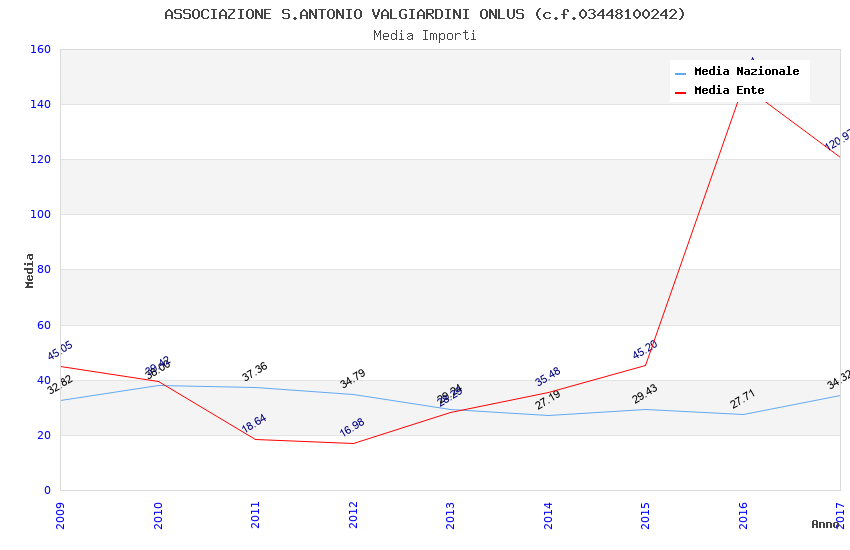Viewport: 850px width, 550px height.
Task: Click the y-axis tick label 140
Action: coord(41,104)
